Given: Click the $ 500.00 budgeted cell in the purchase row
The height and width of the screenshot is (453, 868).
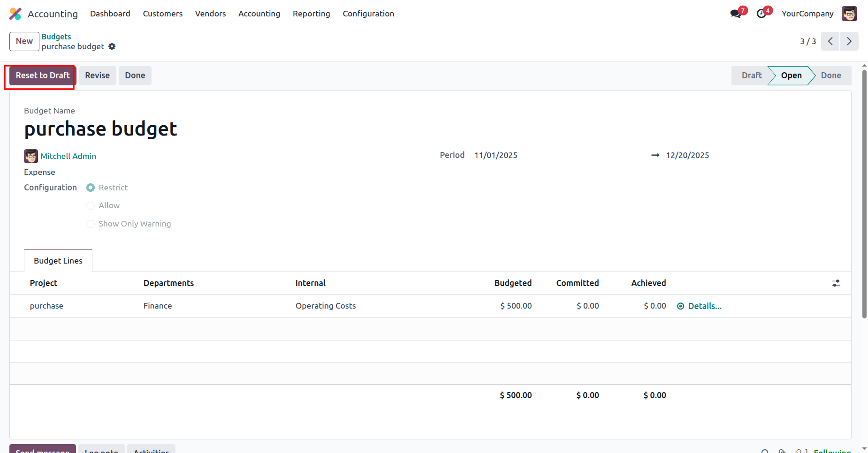Looking at the screenshot, I should coord(516,306).
